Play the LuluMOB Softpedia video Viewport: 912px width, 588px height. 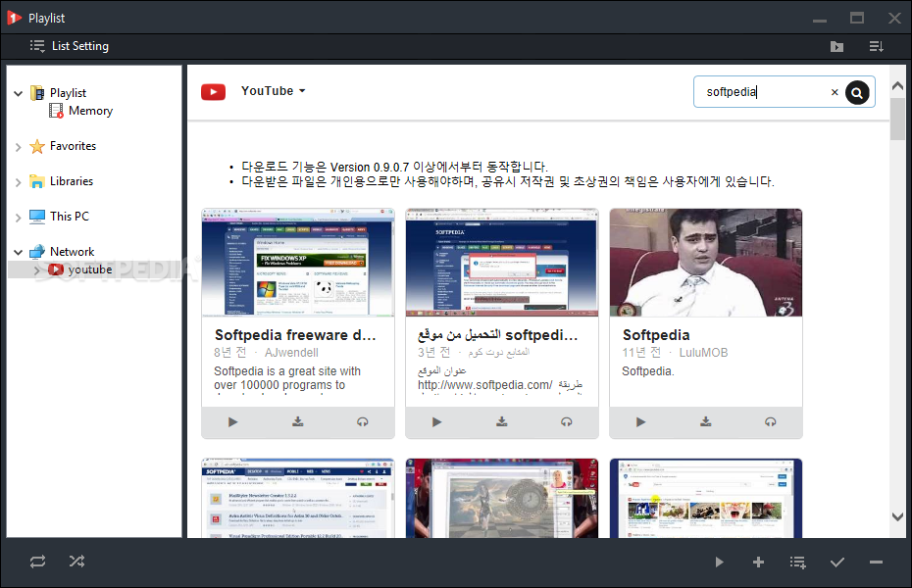coord(641,422)
